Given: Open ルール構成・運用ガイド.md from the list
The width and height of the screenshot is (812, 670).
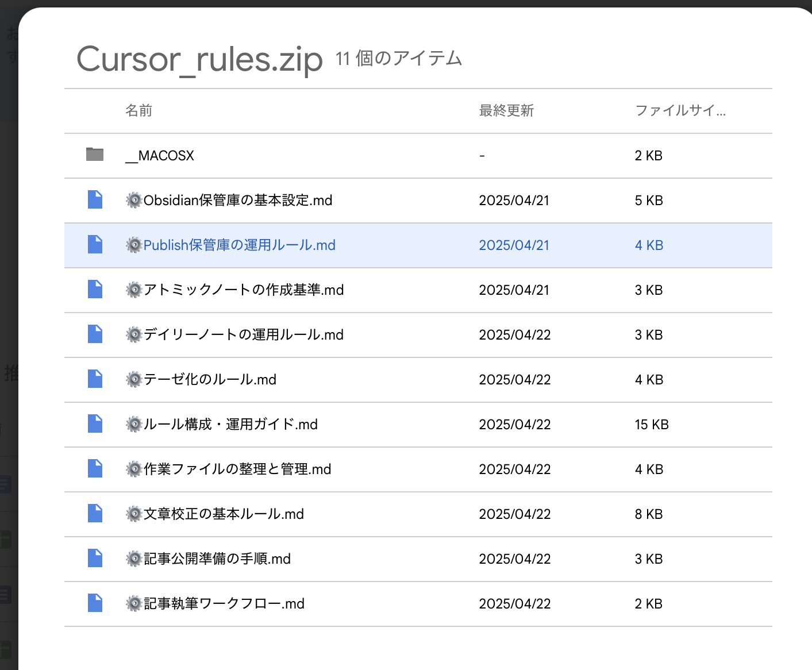Looking at the screenshot, I should click(x=223, y=424).
